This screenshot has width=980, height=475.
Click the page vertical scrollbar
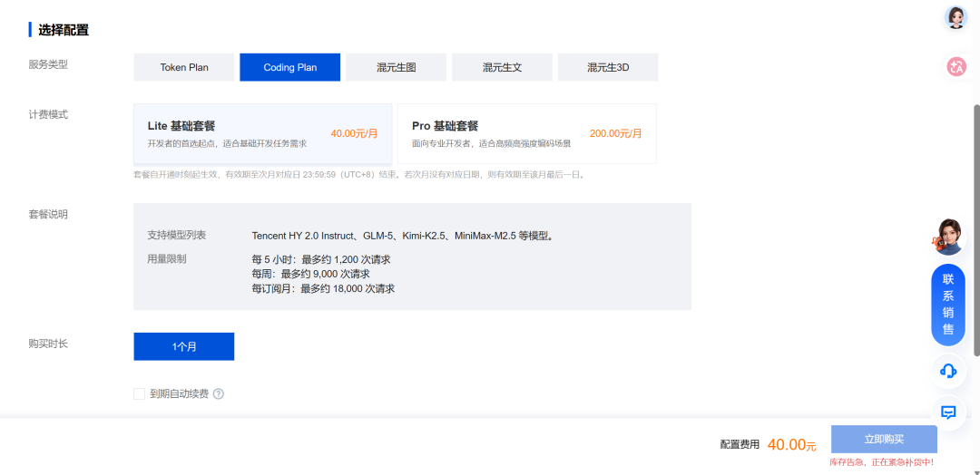pyautogui.click(x=977, y=230)
